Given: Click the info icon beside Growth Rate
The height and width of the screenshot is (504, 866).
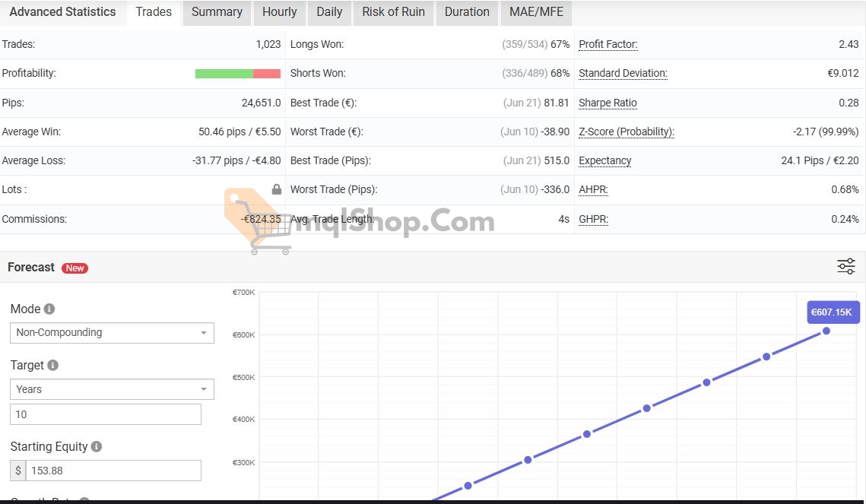Looking at the screenshot, I should pos(84,500).
